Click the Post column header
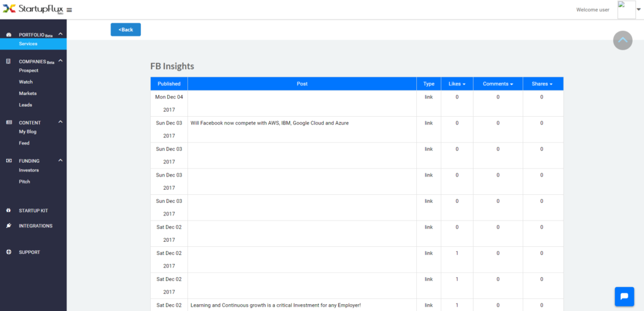644x311 pixels. coord(303,84)
